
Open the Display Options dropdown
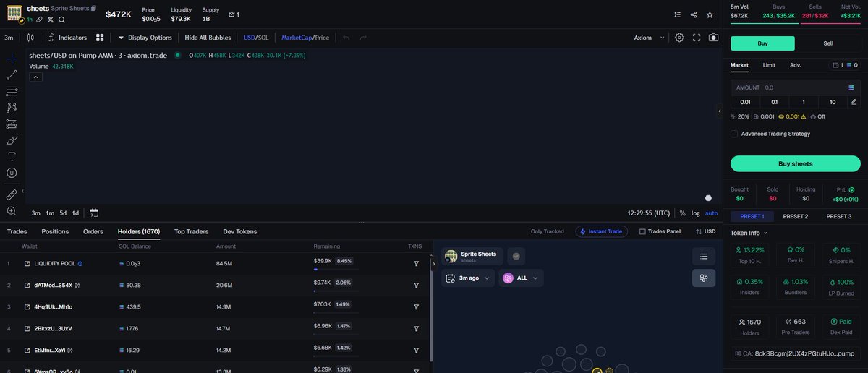[x=145, y=38]
